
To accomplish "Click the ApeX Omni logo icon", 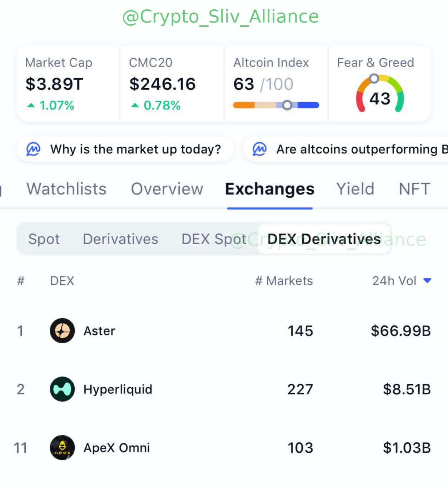I will click(62, 448).
